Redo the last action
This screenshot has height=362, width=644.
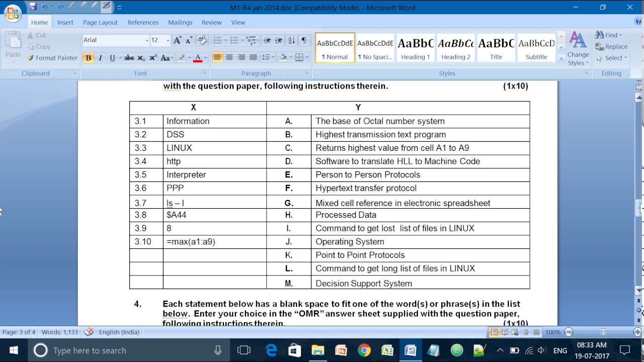pos(61,7)
